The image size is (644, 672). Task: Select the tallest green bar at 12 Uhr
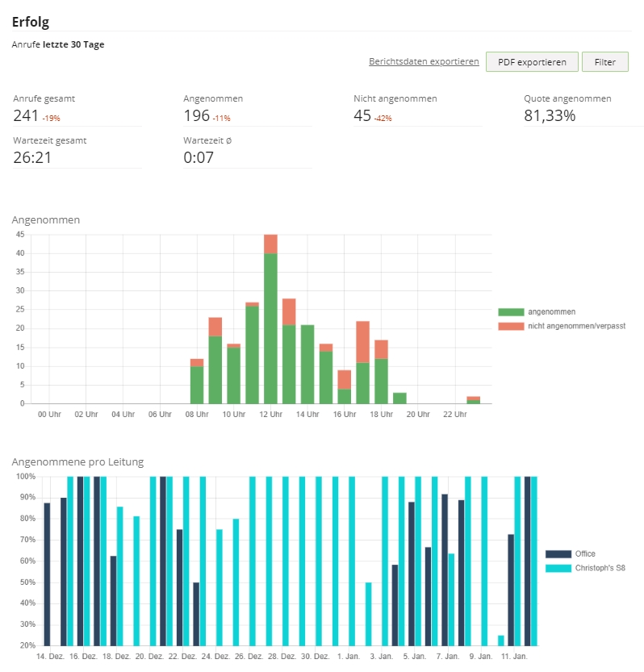pos(270,331)
